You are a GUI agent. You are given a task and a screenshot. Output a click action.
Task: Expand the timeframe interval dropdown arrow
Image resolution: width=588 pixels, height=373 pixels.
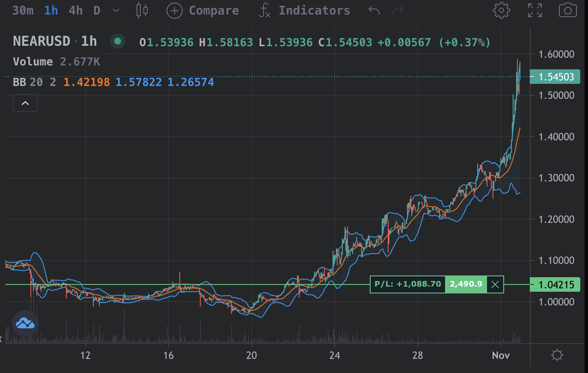[x=116, y=11]
